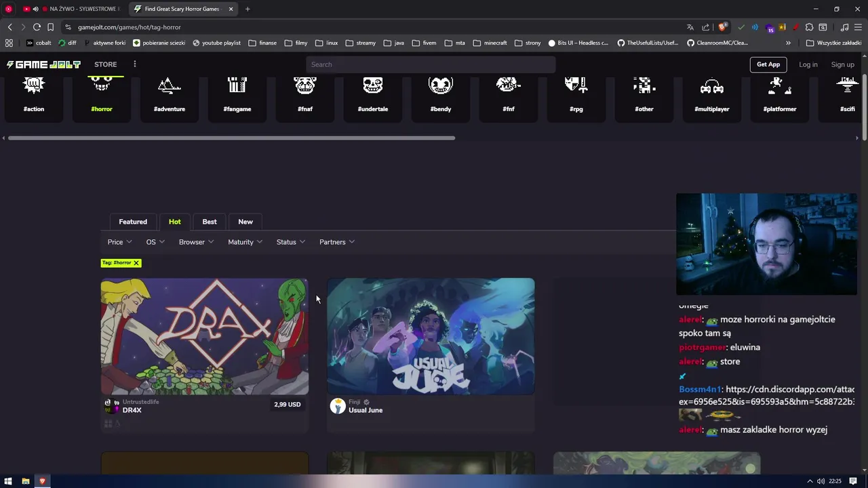
Task: Click the share page icon
Action: (x=706, y=27)
